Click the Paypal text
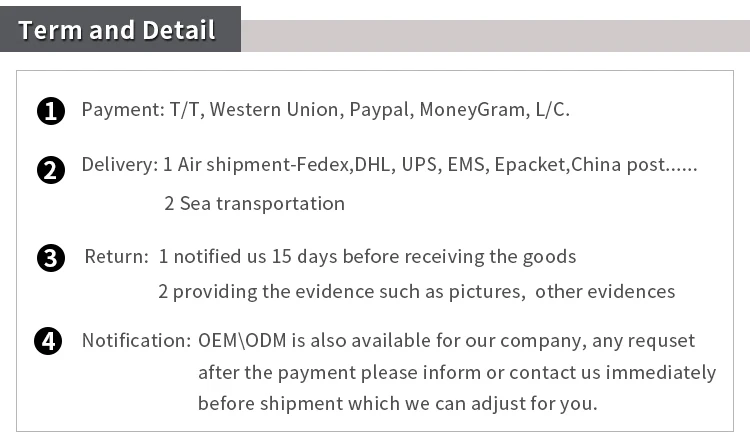 [x=381, y=110]
